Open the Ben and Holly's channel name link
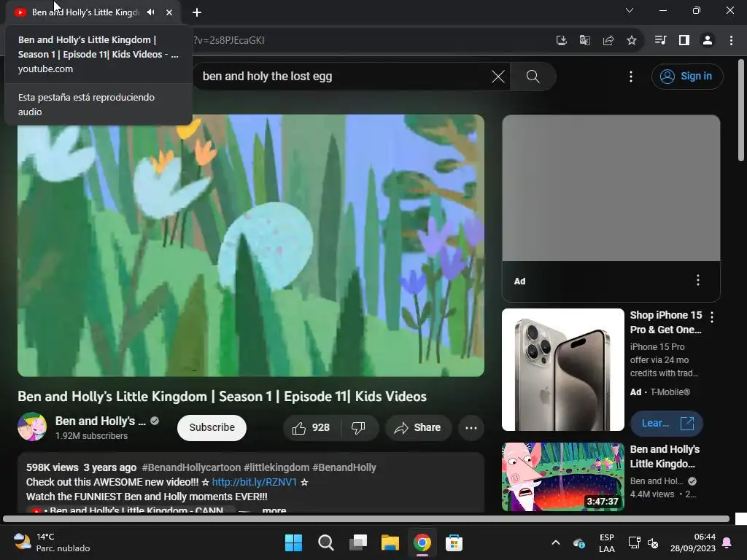747x560 pixels. [x=101, y=421]
